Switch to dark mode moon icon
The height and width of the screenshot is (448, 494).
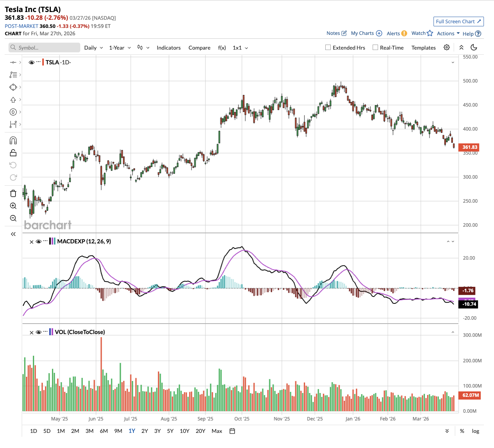473,47
